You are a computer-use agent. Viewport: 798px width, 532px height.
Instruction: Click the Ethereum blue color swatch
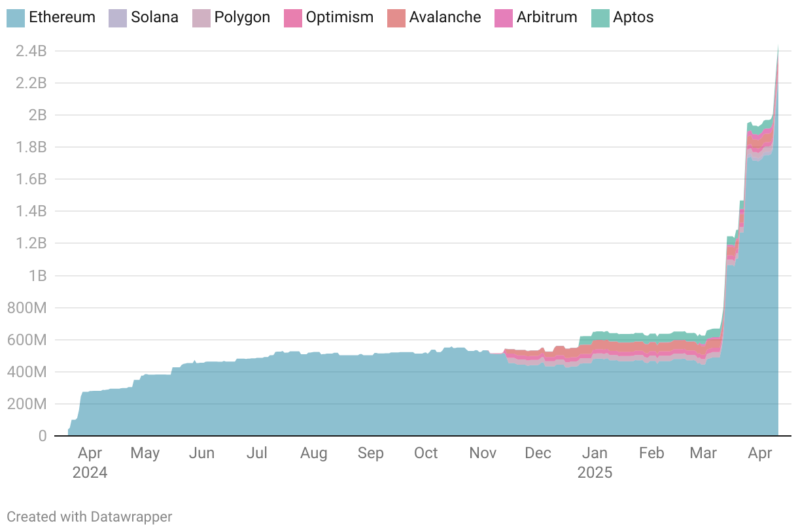tap(16, 18)
